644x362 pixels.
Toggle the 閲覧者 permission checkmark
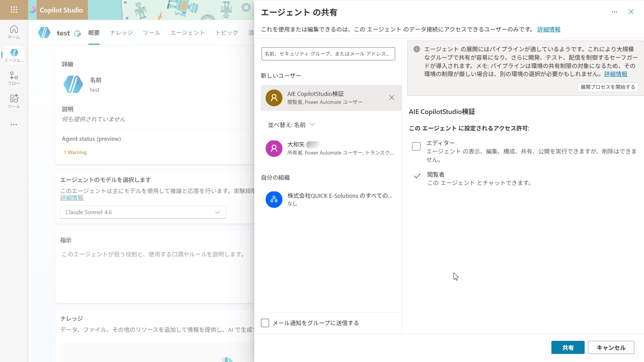[417, 176]
